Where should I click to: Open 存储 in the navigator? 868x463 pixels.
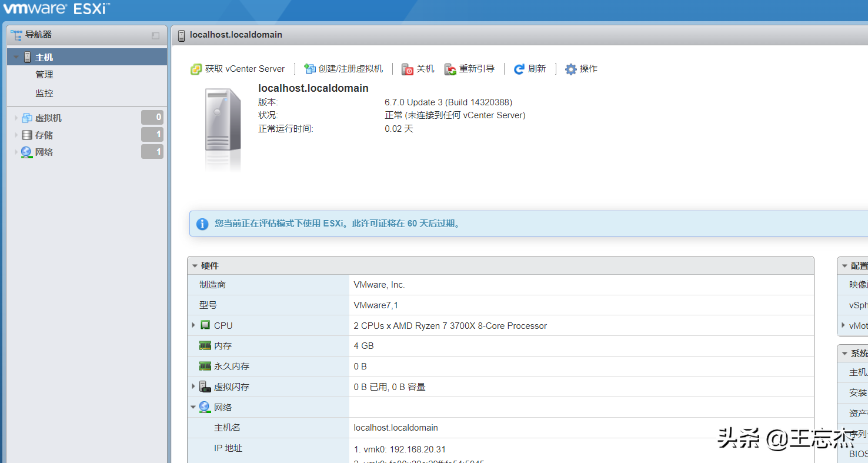pos(44,135)
